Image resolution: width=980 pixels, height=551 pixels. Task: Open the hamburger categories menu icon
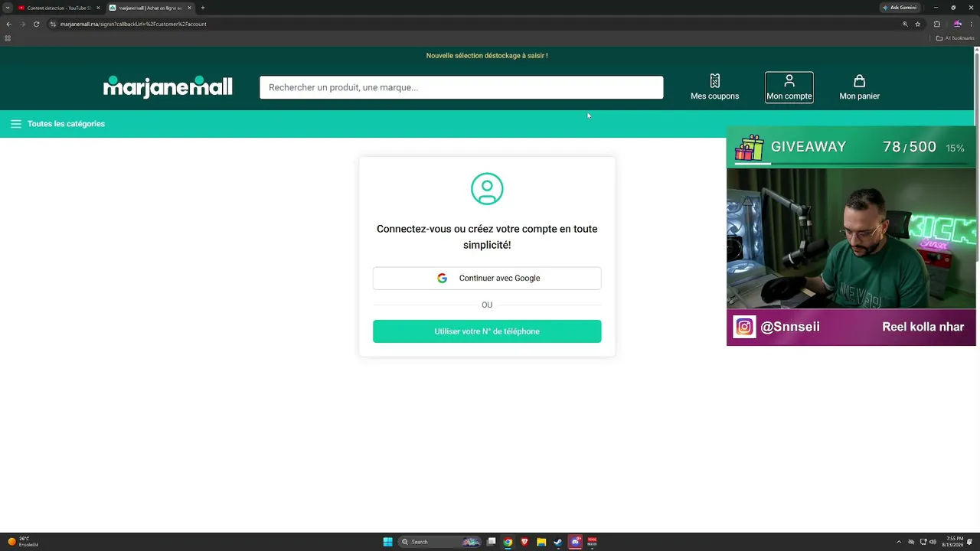[x=15, y=124]
